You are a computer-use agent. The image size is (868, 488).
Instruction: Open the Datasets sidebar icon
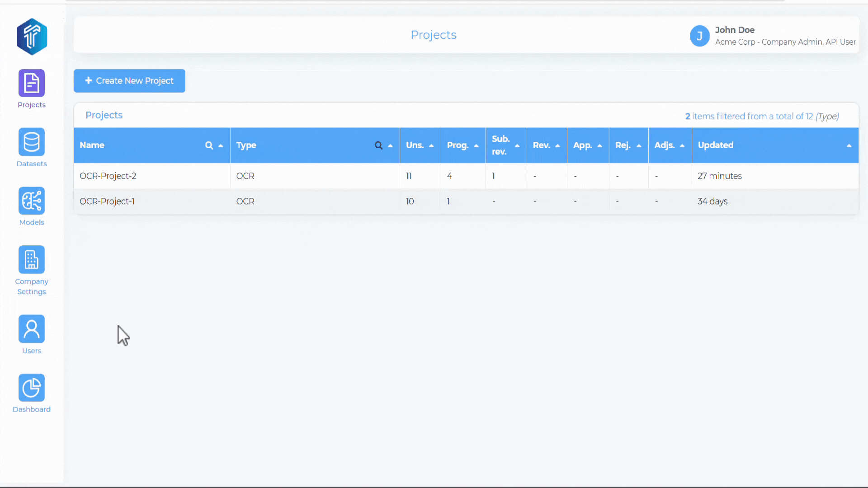[x=32, y=142]
